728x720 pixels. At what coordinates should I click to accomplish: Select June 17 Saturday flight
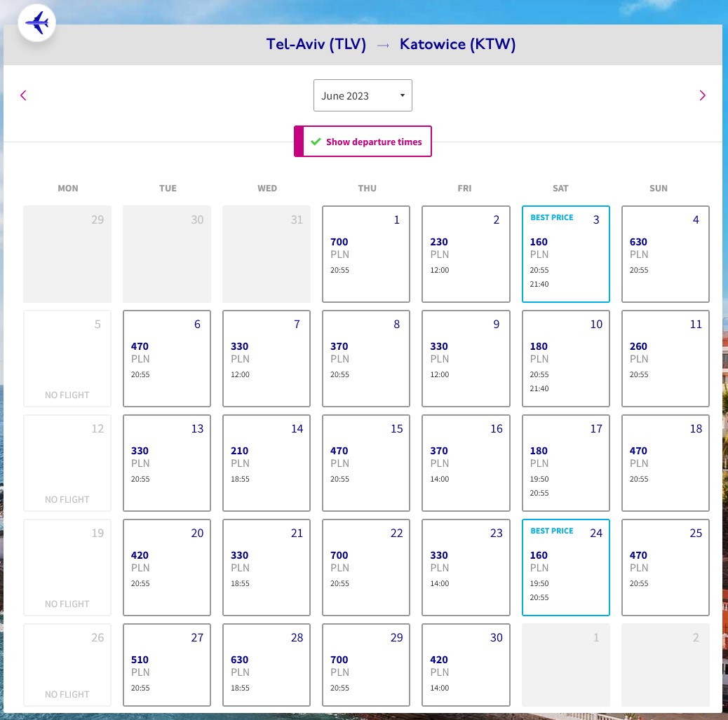coord(565,463)
